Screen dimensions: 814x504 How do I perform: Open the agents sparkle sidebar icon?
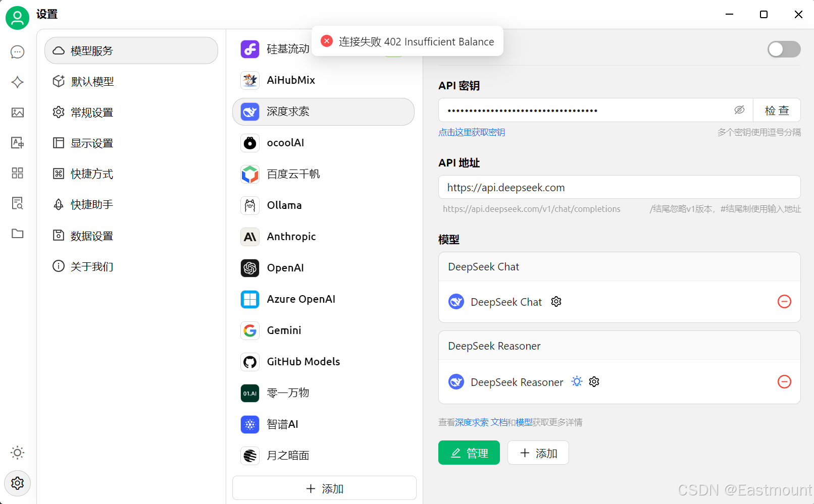18,82
